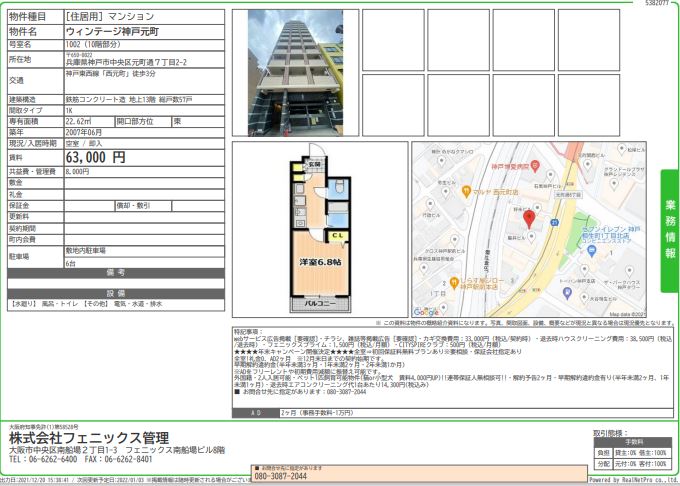The height and width of the screenshot is (486, 680).
Task: Click the grey pin at 松屋ビル
Action: click(x=621, y=149)
